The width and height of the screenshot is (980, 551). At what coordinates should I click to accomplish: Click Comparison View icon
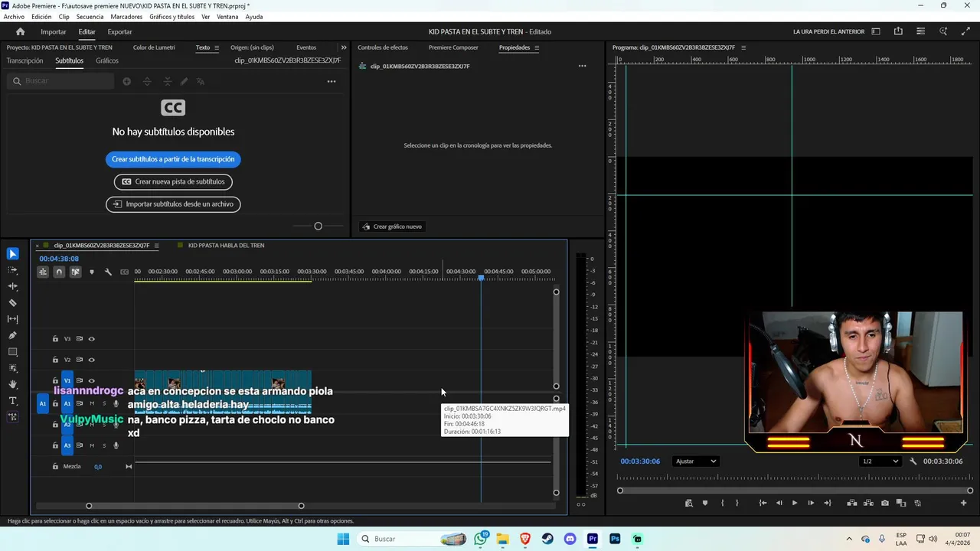click(901, 503)
